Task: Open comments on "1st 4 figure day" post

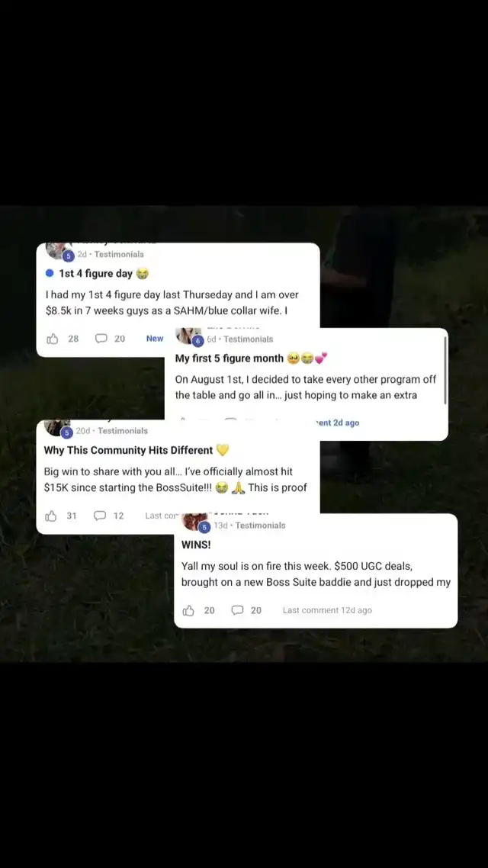Action: point(101,339)
